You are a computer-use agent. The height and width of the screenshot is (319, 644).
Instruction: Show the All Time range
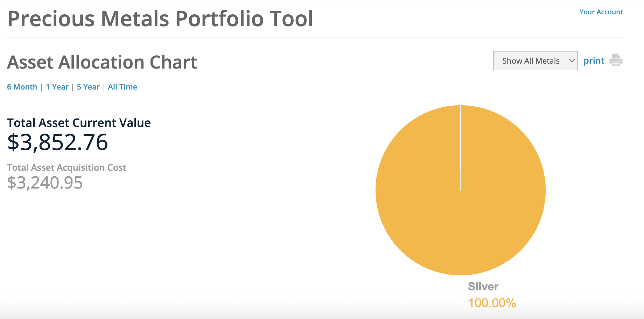click(x=122, y=87)
